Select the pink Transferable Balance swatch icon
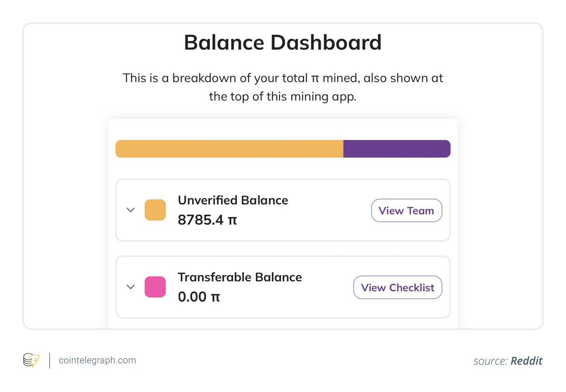 click(155, 287)
